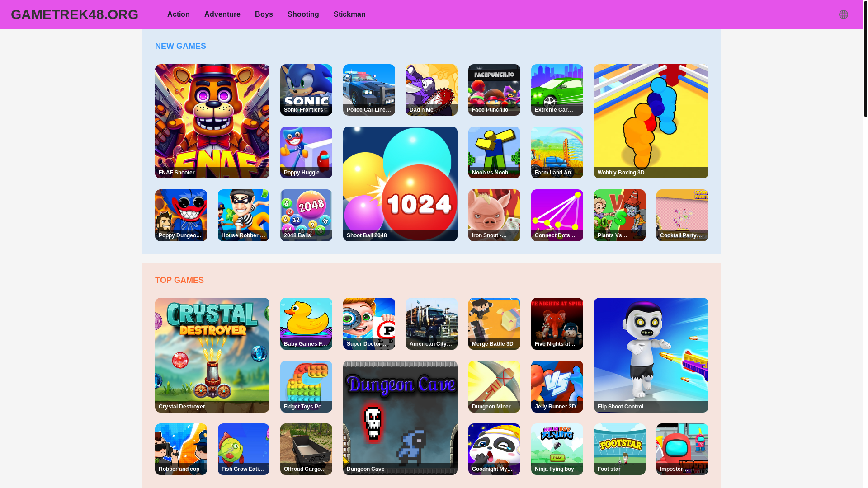Play Ninja flying boy game
The width and height of the screenshot is (868, 488).
(557, 449)
